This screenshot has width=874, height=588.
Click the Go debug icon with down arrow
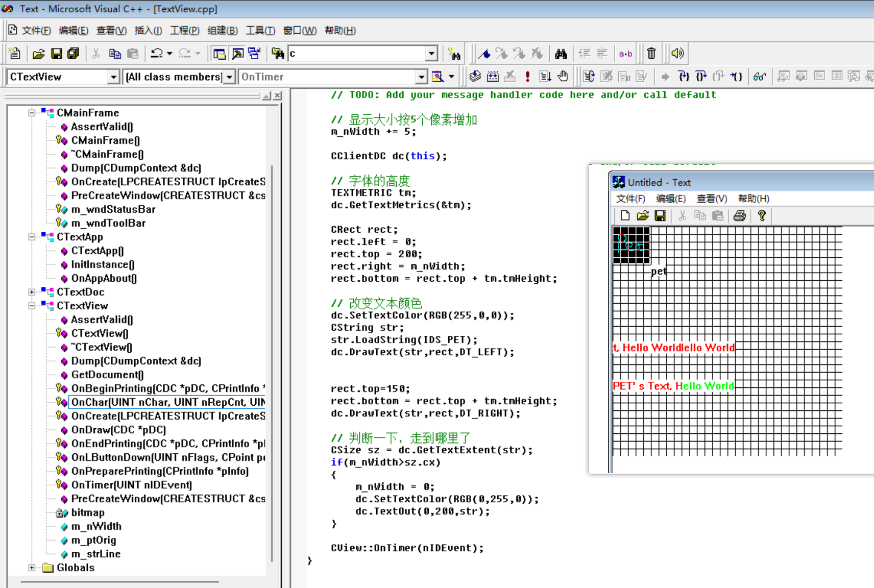tap(545, 77)
